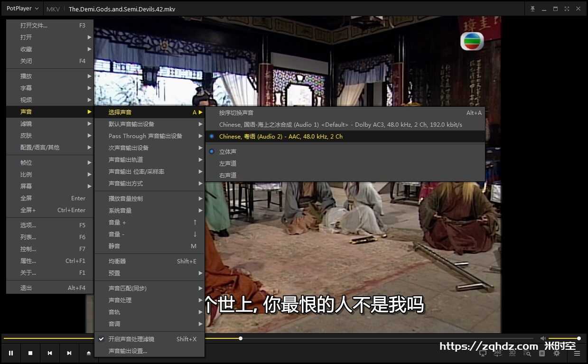Expand the 默认声音输出设备 submenu
The image size is (588, 364).
149,124
